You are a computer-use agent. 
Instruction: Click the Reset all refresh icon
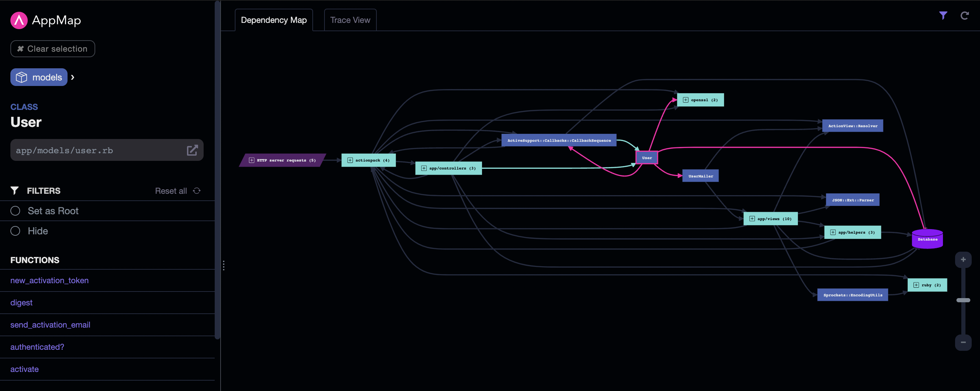[197, 191]
